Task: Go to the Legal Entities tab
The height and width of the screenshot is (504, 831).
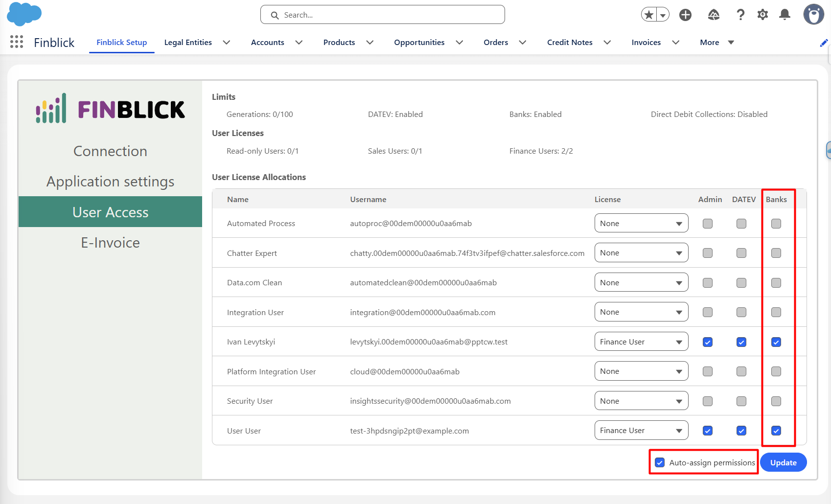Action: [188, 43]
